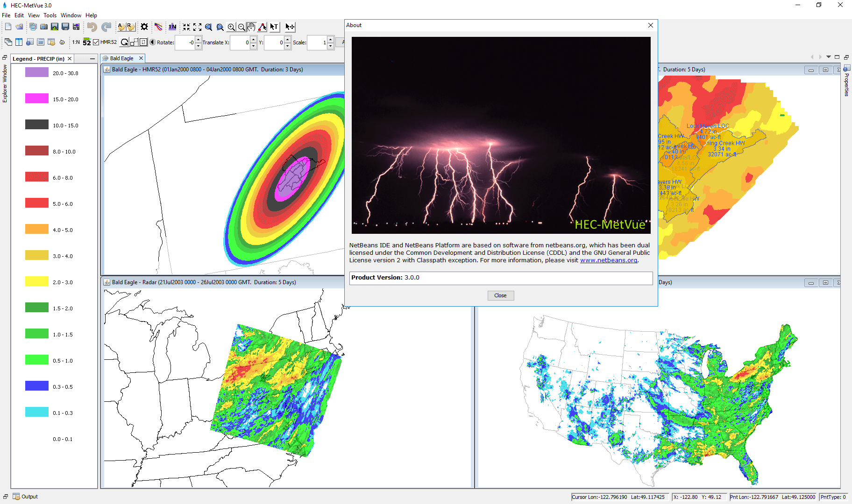Open the www.netbeans.org link
This screenshot has width=852, height=504.
click(609, 260)
